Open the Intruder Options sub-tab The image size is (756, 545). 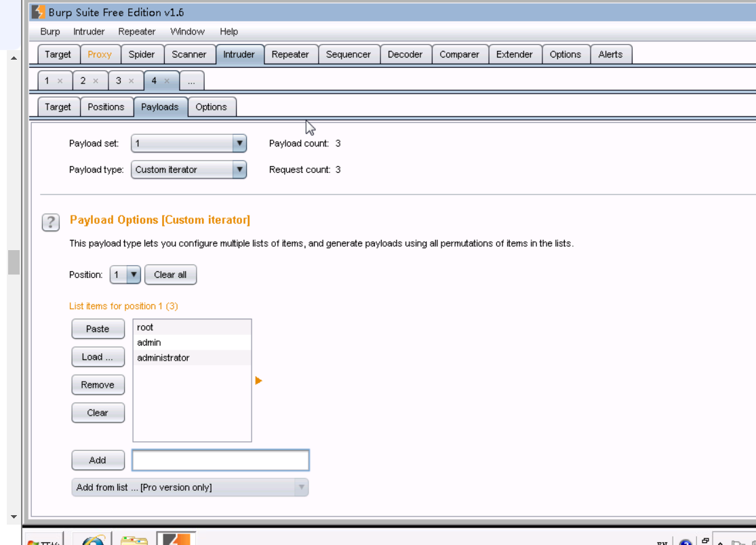tap(211, 107)
